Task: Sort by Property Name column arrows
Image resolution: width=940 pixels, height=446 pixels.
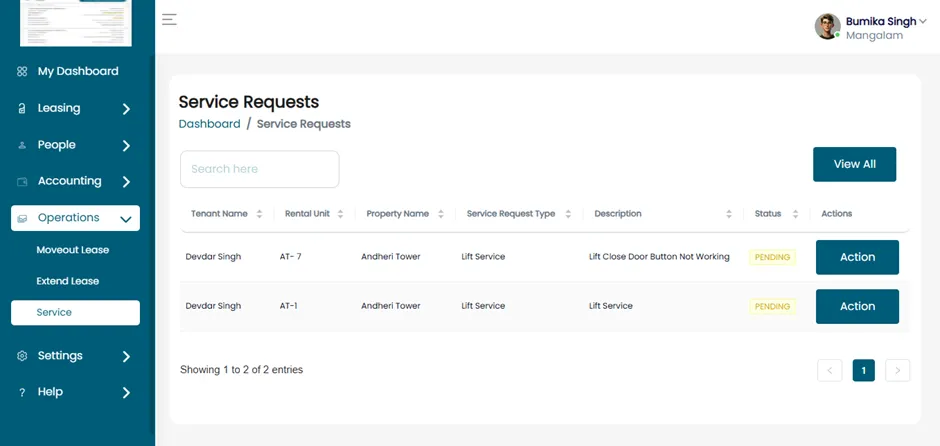Action: tap(441, 214)
